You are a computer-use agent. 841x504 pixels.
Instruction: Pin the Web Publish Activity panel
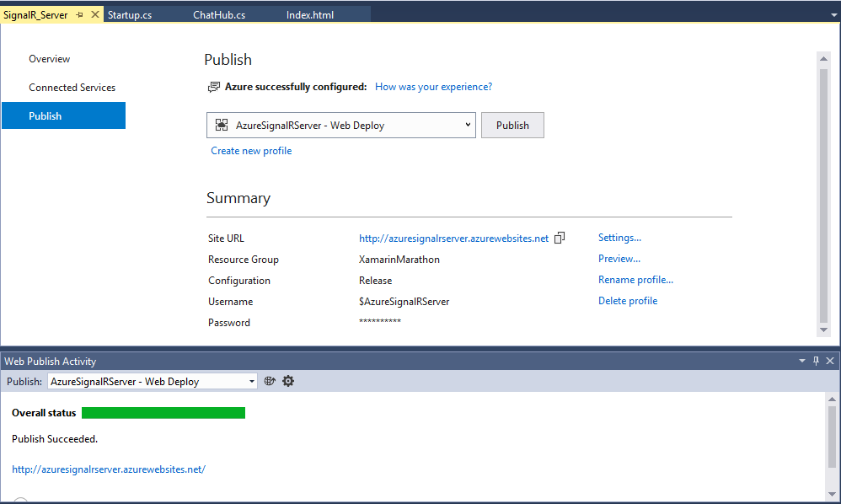point(816,361)
